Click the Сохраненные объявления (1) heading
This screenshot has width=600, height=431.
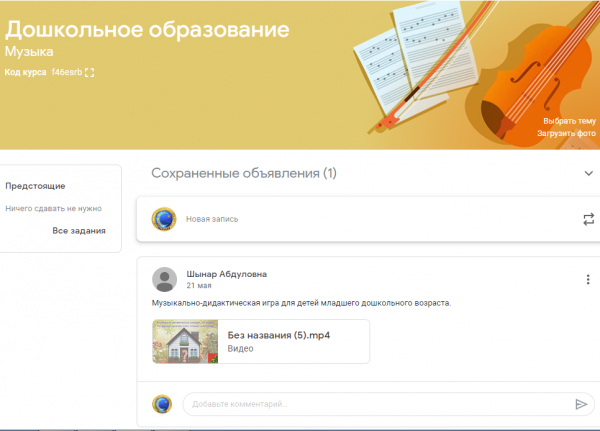tap(244, 174)
